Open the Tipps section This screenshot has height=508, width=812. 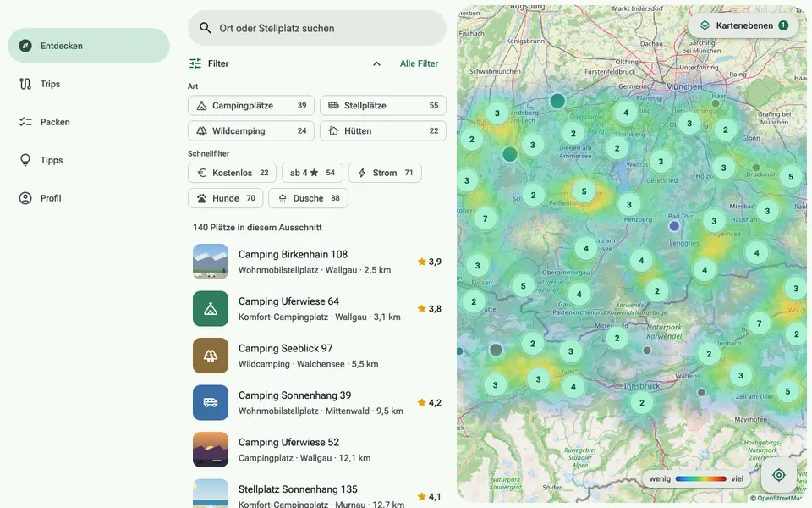[x=89, y=160]
